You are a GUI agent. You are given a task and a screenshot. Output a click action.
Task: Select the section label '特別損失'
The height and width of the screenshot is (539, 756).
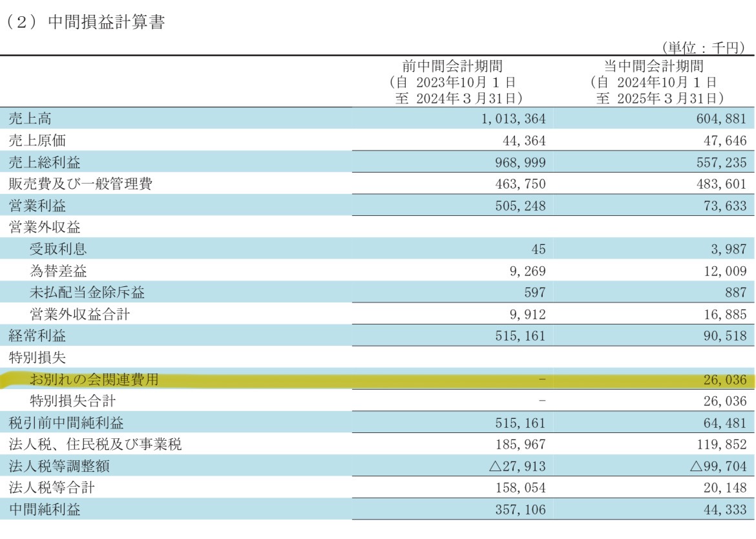(x=37, y=357)
